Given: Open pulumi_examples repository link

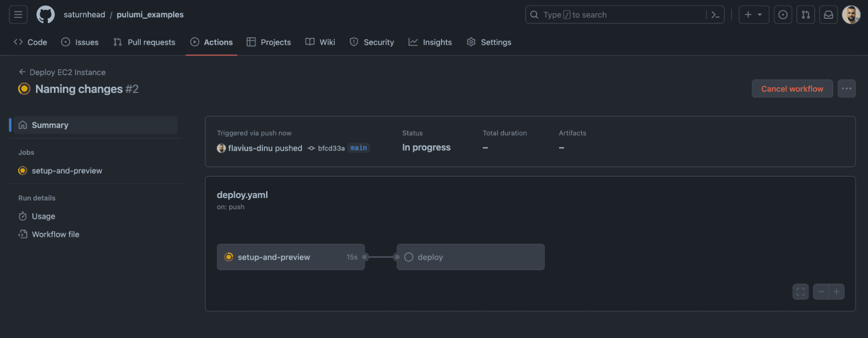Looking at the screenshot, I should click(x=150, y=15).
